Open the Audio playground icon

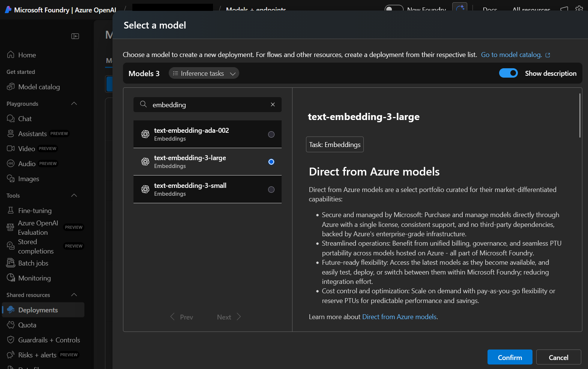11,163
